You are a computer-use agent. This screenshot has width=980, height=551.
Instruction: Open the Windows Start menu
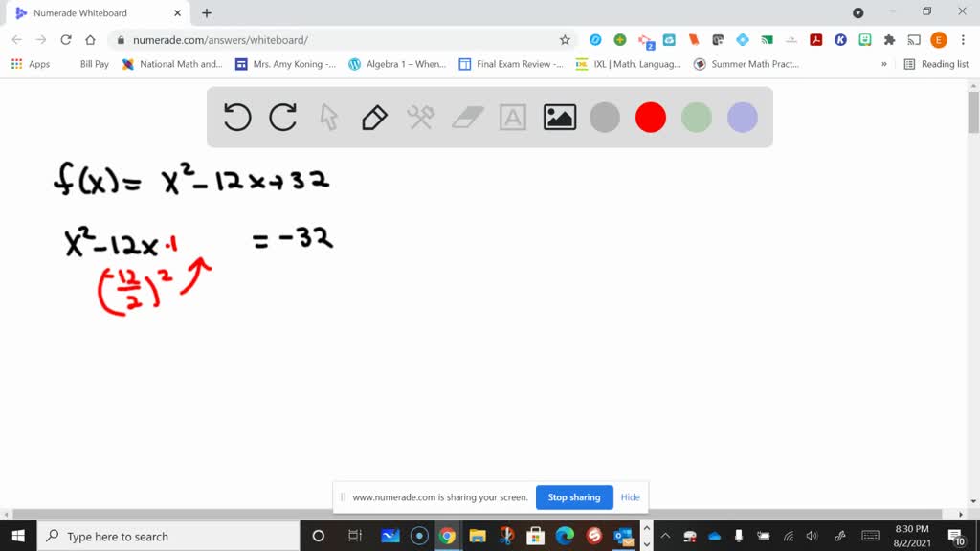(x=18, y=536)
